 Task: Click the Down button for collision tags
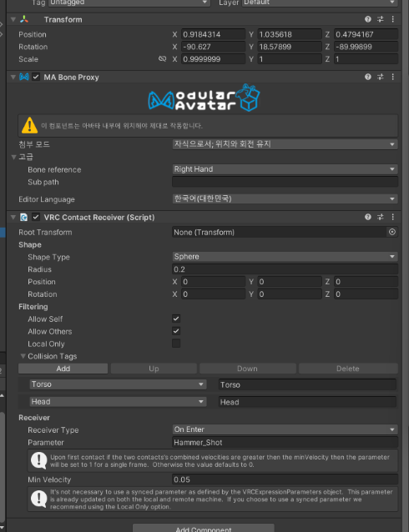(247, 369)
